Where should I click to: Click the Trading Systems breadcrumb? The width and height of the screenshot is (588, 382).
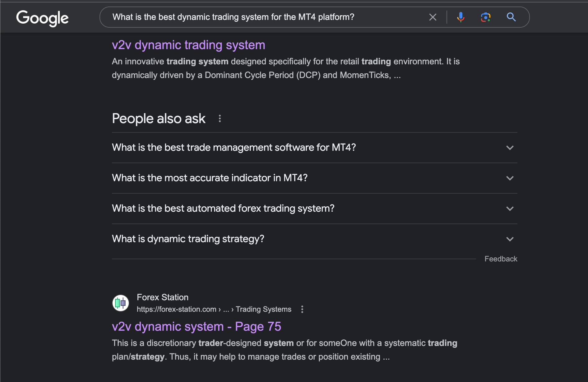(x=263, y=309)
